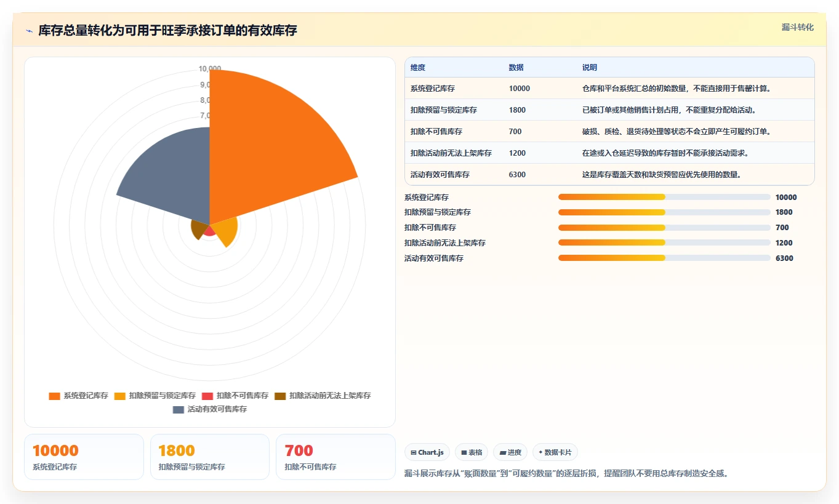Click the 系统登记库存 cell in the table
Screen dimensions: 839x504
(x=433, y=89)
